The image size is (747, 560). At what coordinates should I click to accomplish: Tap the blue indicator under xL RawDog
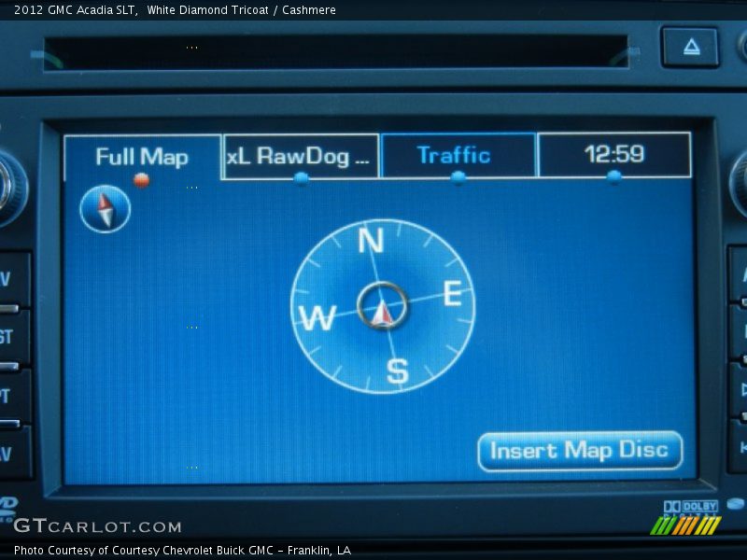(301, 178)
